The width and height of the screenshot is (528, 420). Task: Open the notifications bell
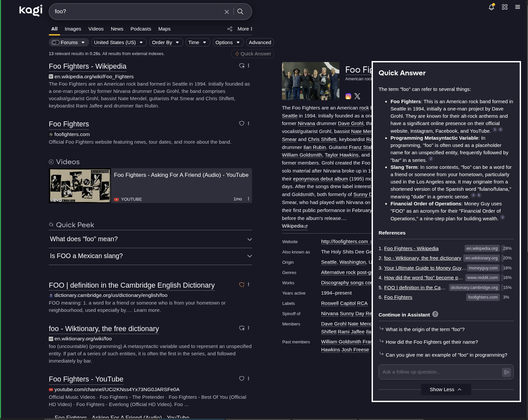pos(491,7)
